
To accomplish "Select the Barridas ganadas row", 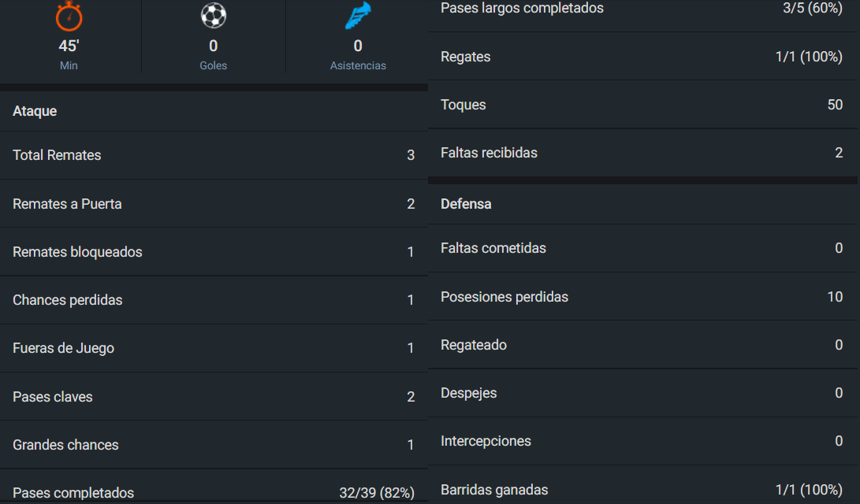I will click(642, 489).
